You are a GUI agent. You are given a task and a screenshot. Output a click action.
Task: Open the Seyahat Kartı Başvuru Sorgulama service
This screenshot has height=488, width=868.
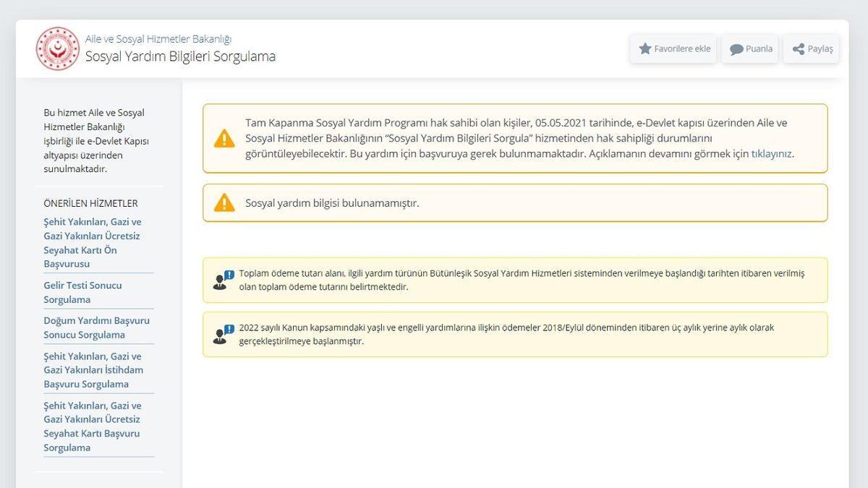point(92,427)
